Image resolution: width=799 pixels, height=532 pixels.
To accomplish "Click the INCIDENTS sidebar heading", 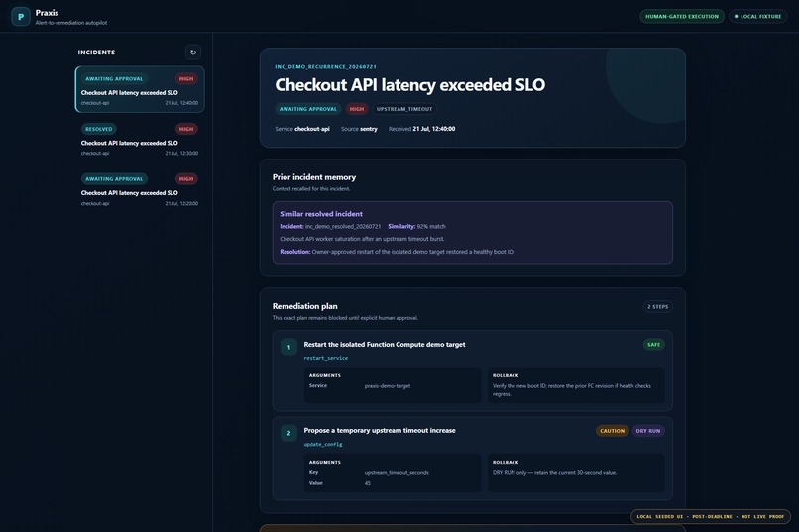I will tap(96, 53).
